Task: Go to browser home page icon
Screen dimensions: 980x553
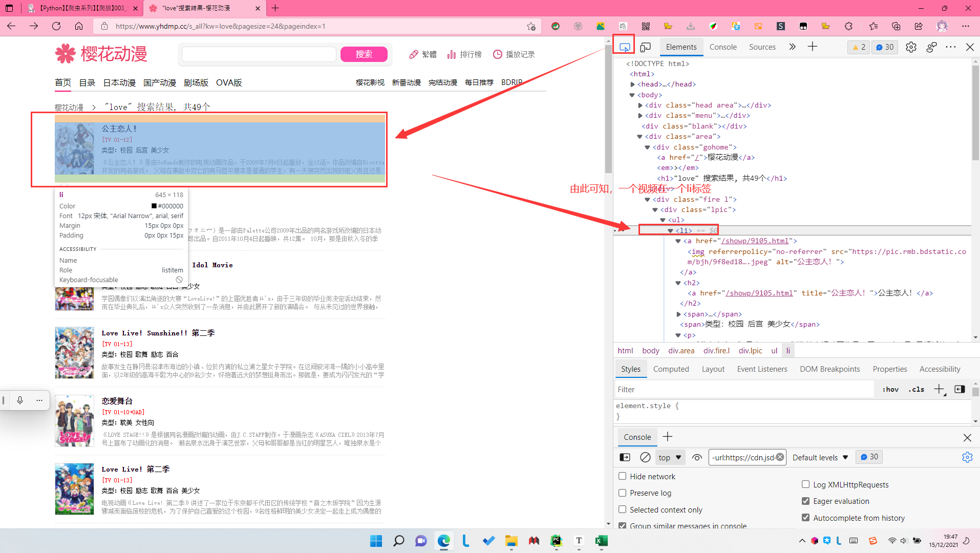Action: point(79,26)
